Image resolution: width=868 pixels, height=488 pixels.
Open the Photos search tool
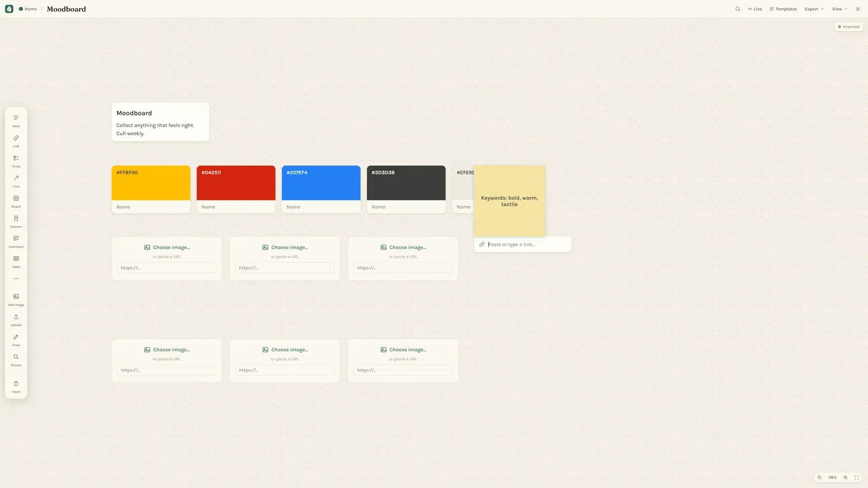coord(16,359)
